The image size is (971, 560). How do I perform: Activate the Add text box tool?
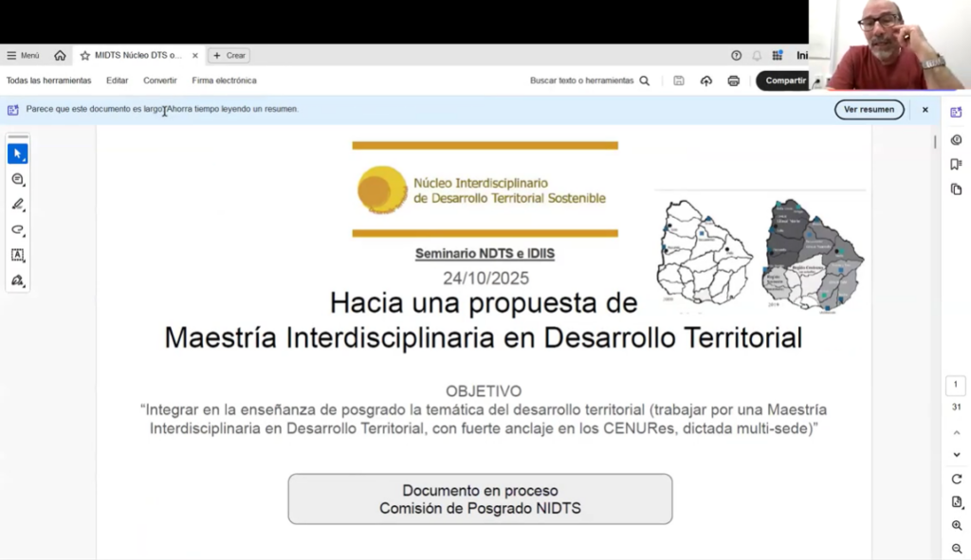pyautogui.click(x=17, y=255)
